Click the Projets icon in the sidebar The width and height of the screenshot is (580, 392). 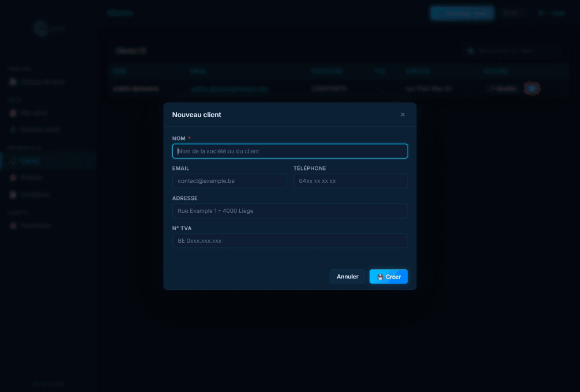pyautogui.click(x=13, y=177)
